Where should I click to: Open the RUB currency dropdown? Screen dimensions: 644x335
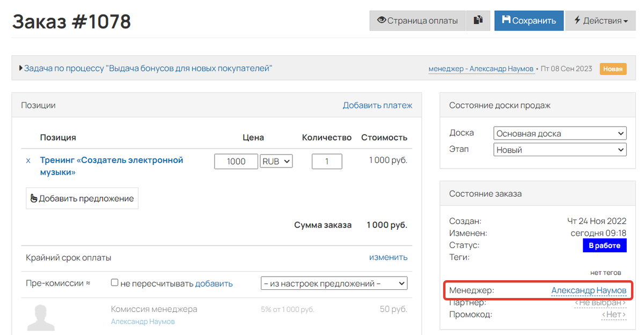[x=276, y=161]
